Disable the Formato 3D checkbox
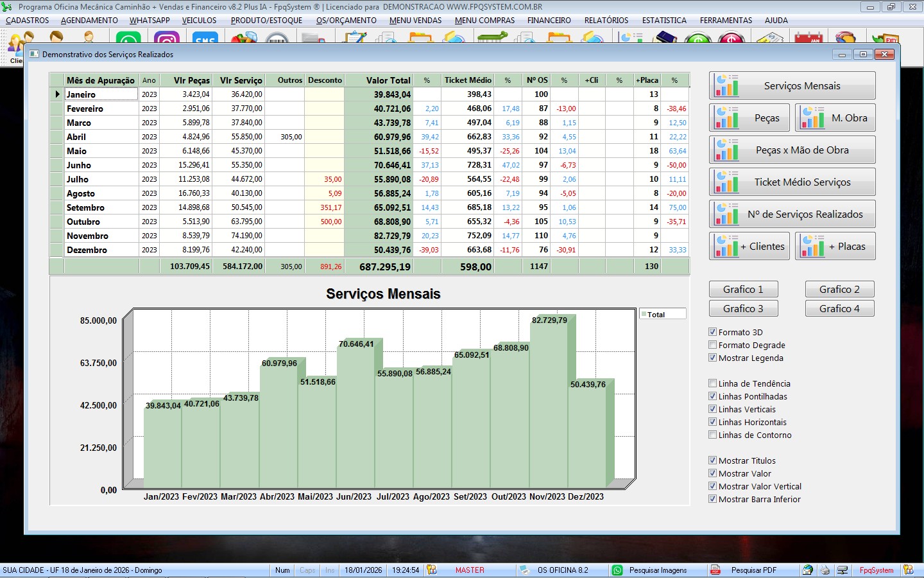The image size is (924, 578). point(712,332)
